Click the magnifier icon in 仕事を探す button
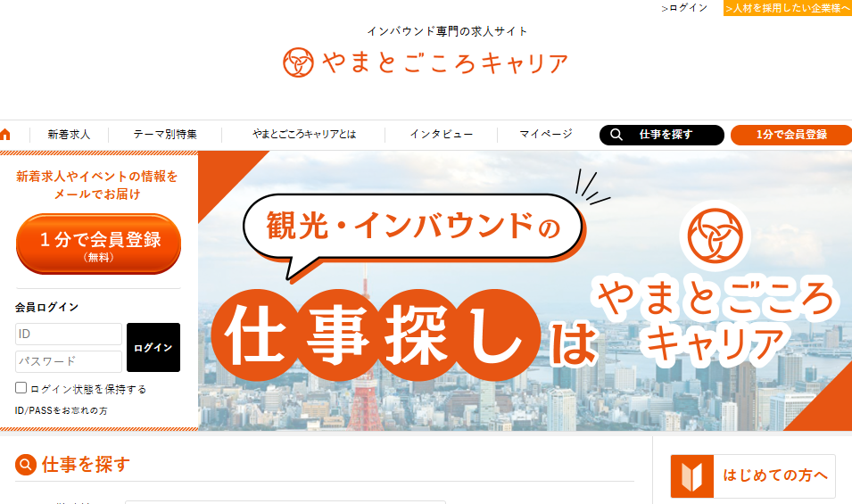Image resolution: width=852 pixels, height=504 pixels. pos(616,135)
